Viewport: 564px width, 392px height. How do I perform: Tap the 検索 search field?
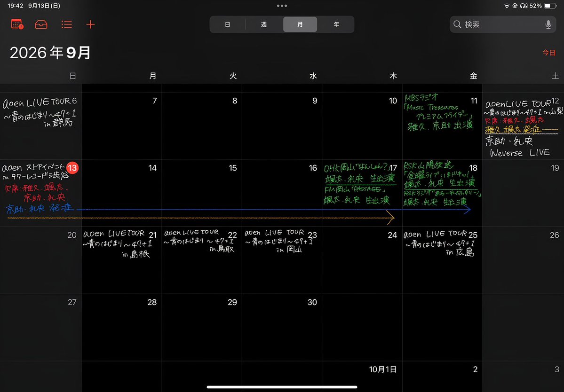coord(503,24)
